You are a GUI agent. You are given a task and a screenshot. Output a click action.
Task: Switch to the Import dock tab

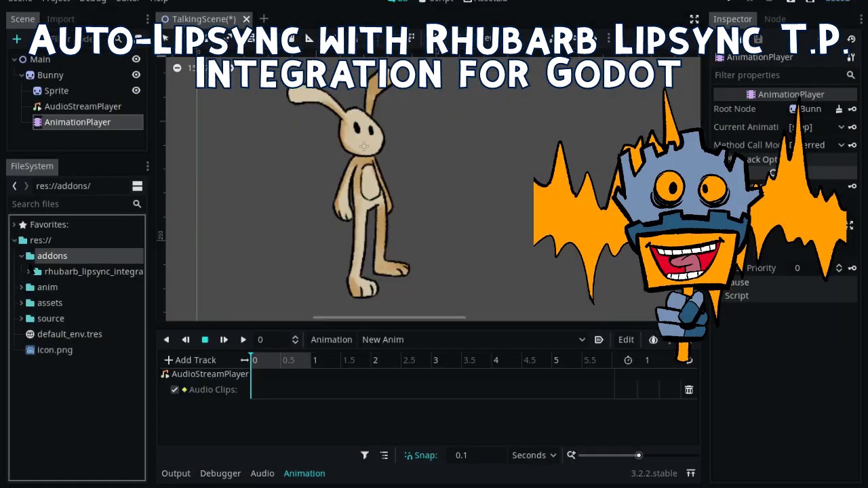click(x=60, y=19)
